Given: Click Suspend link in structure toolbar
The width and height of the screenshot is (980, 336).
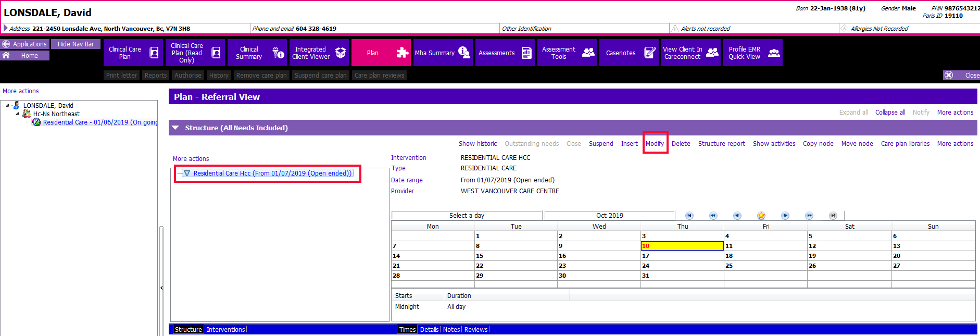Looking at the screenshot, I should point(601,144).
